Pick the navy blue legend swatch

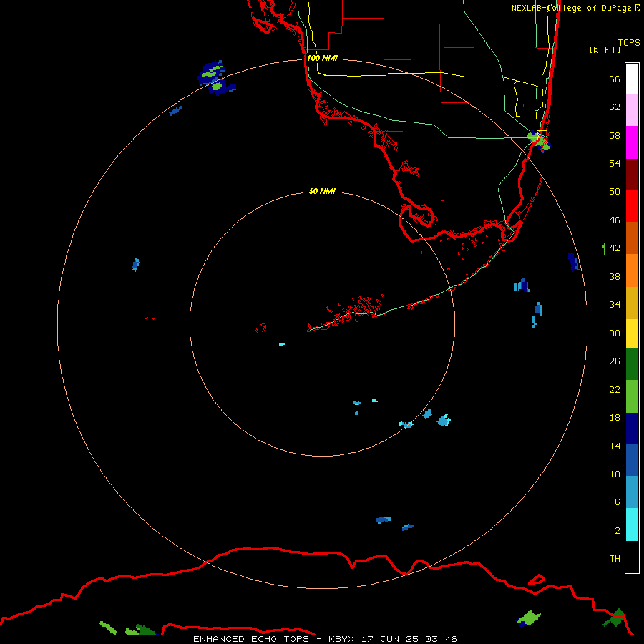tap(632, 429)
